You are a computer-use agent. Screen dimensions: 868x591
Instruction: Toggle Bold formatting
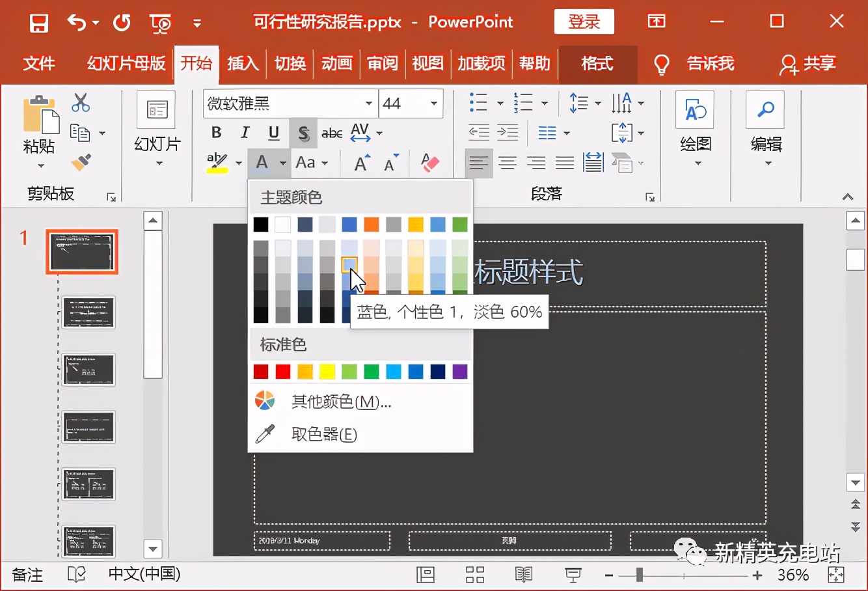(217, 133)
